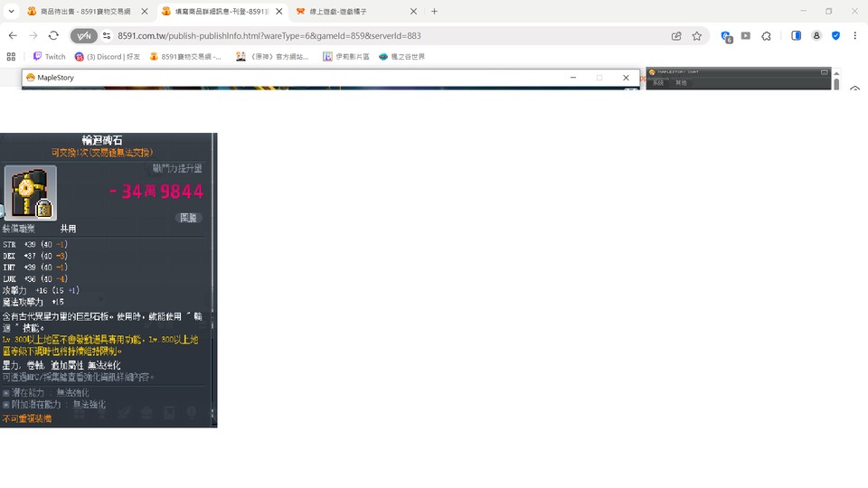Click the VPN indicator in address bar
This screenshot has height=488, width=868.
(83, 36)
